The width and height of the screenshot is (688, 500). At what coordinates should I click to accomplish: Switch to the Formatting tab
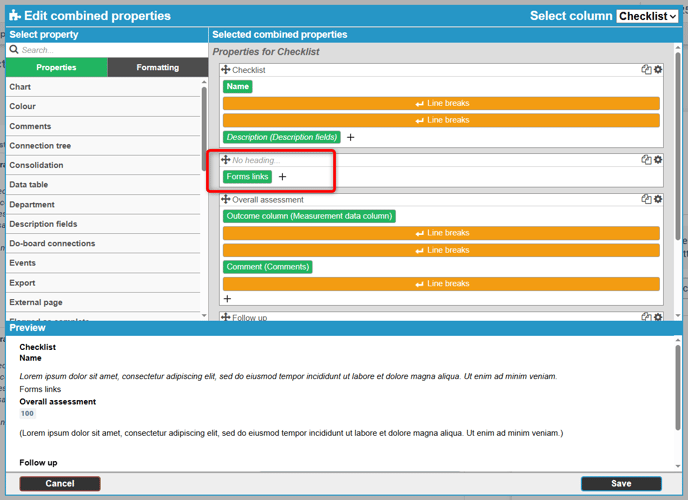(x=157, y=68)
